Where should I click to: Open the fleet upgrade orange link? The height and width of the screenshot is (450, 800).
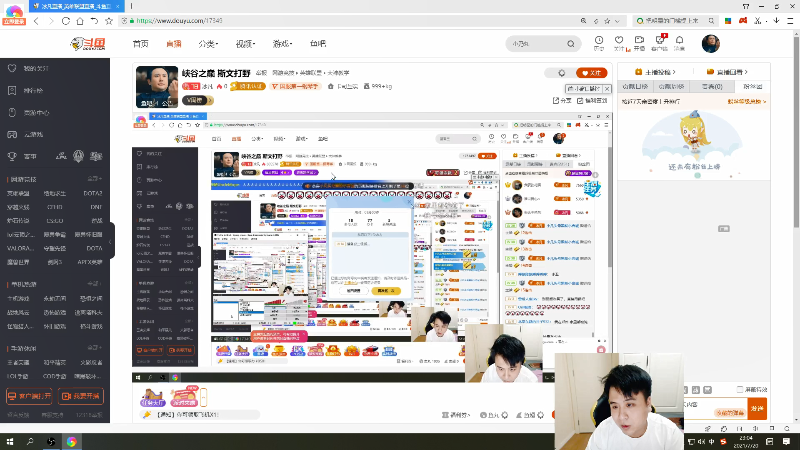tap(747, 102)
